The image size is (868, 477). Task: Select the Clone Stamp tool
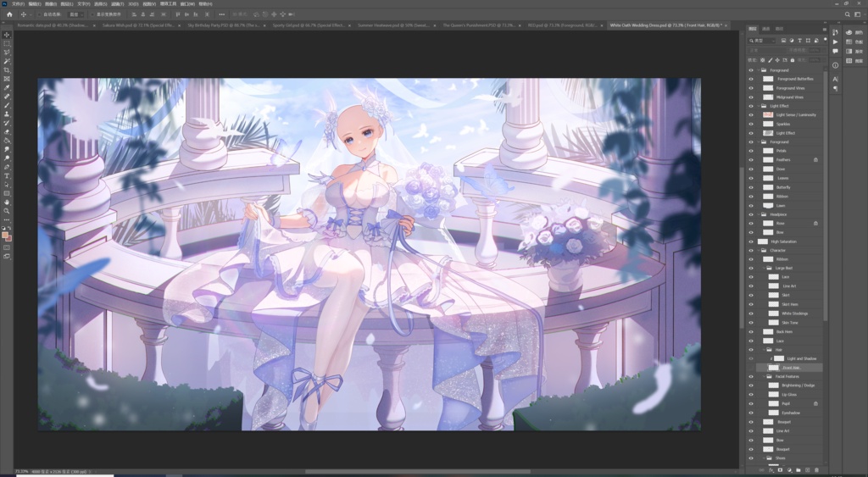point(7,114)
